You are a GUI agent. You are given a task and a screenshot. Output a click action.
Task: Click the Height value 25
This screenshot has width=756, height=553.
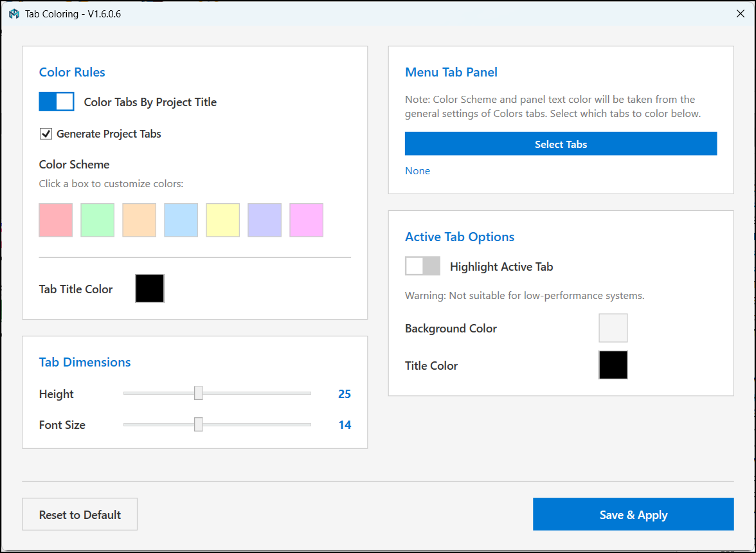(x=345, y=394)
